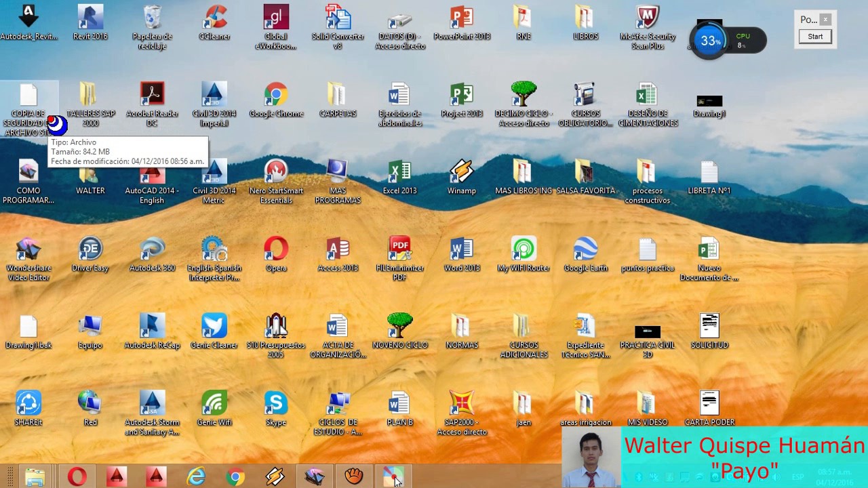Launch Skype from the desktop
The width and height of the screenshot is (868, 488).
click(276, 409)
